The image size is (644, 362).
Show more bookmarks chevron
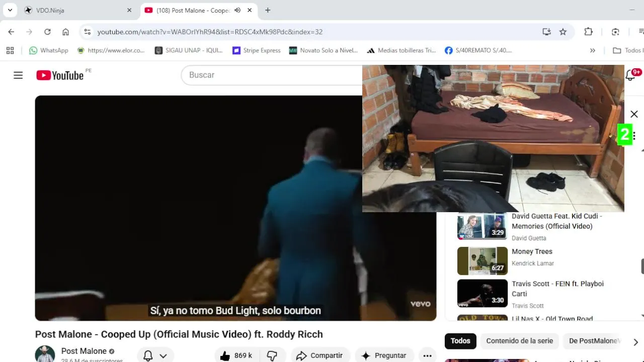592,50
